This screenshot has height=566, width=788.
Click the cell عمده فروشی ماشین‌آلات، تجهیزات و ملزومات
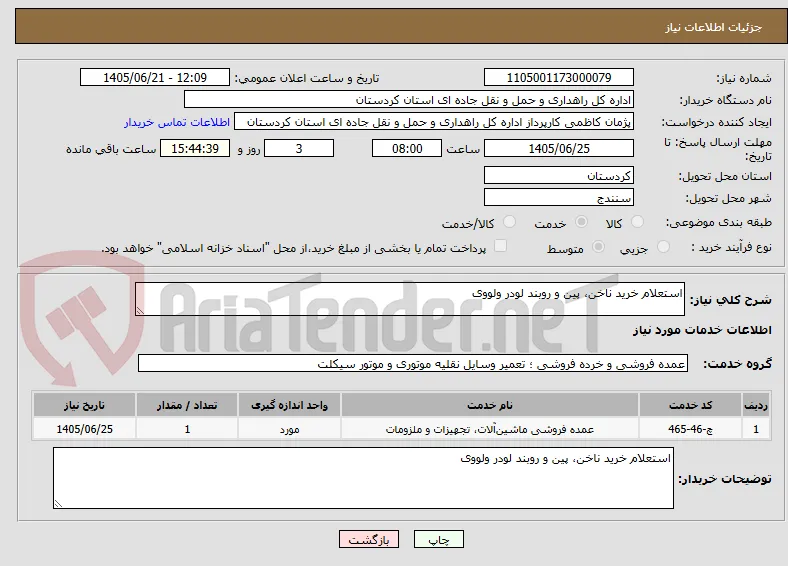489,429
